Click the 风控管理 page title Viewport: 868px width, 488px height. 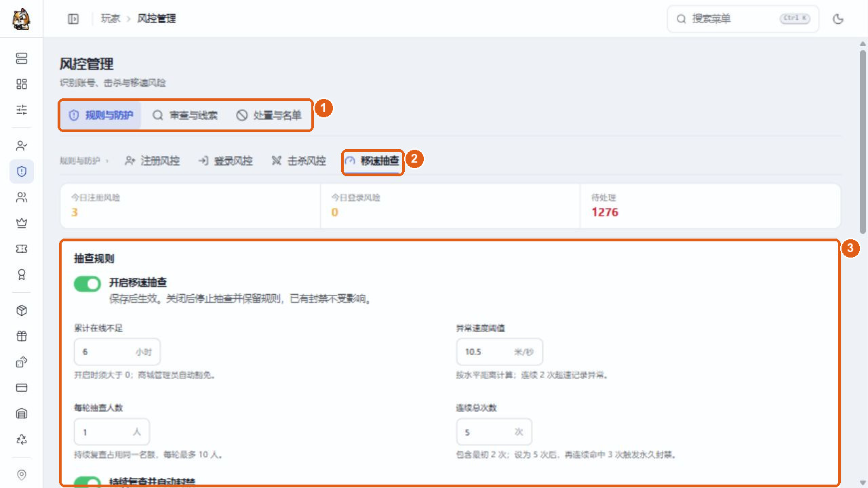[86, 64]
